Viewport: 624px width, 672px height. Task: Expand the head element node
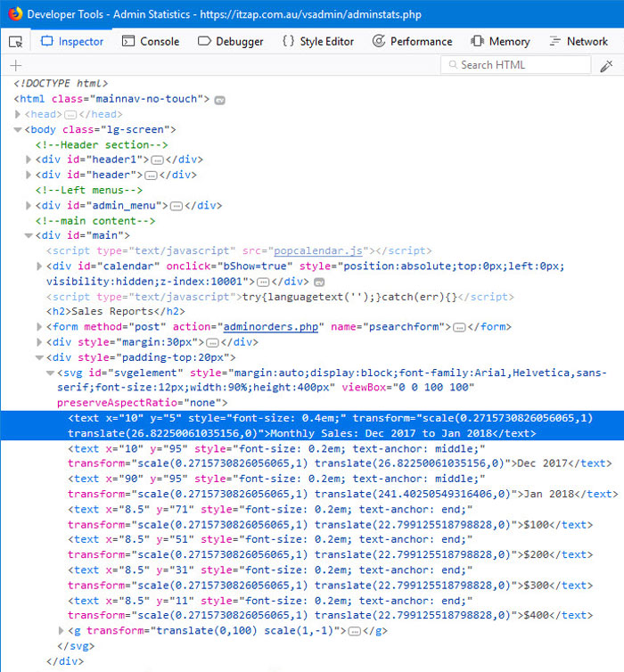pos(19,115)
